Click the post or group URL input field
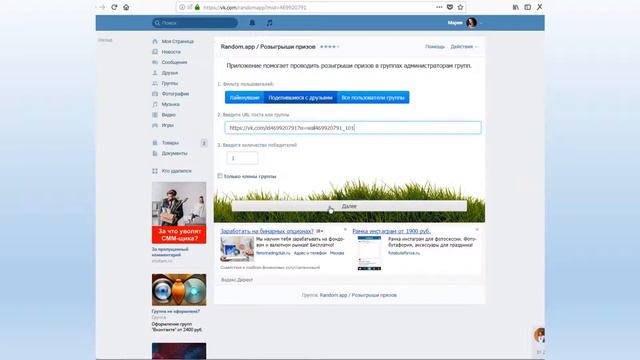This screenshot has height=360, width=640. pyautogui.click(x=353, y=128)
